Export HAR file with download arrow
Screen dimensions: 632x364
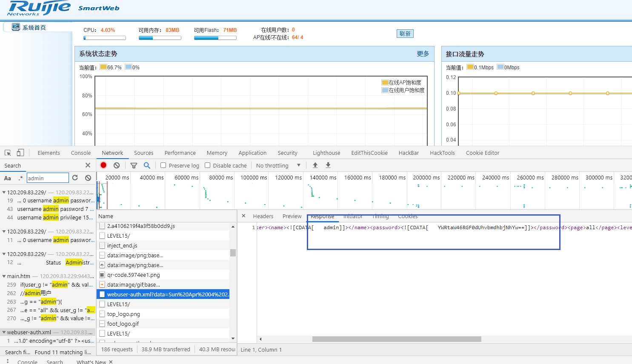[x=328, y=165]
